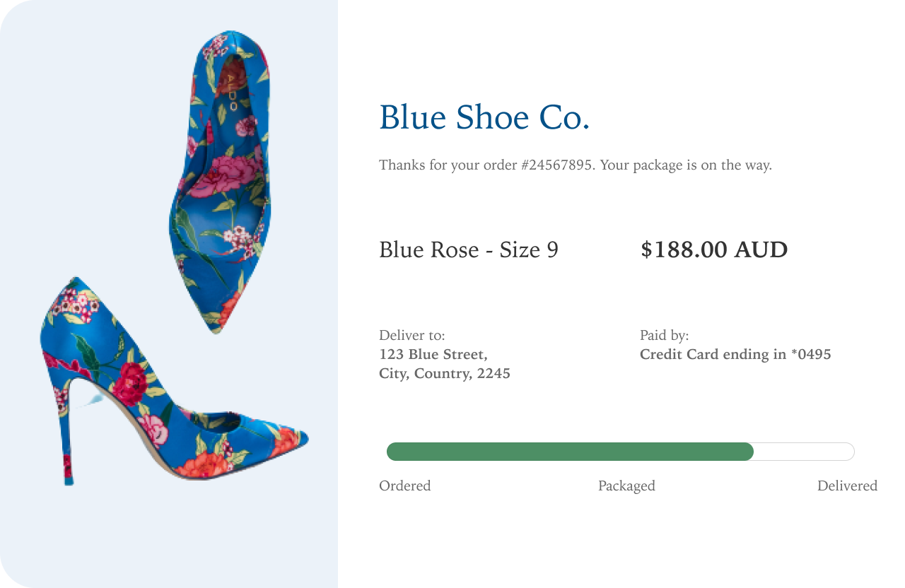
Task: Click the ALDO logo inside the shoe
Action: [x=231, y=92]
